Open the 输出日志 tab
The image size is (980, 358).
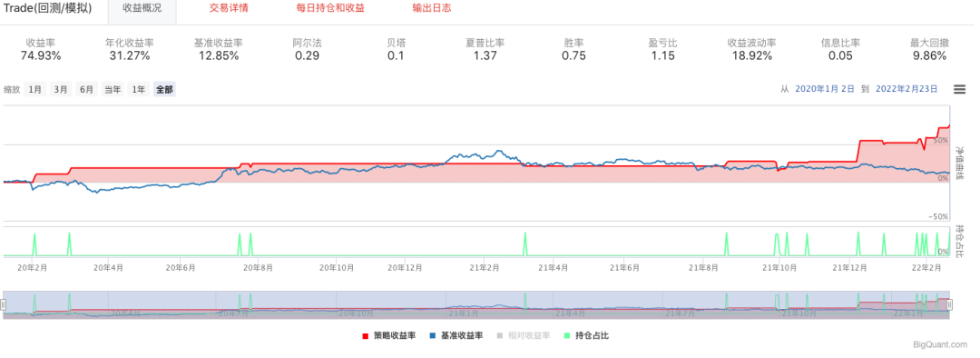tap(432, 8)
